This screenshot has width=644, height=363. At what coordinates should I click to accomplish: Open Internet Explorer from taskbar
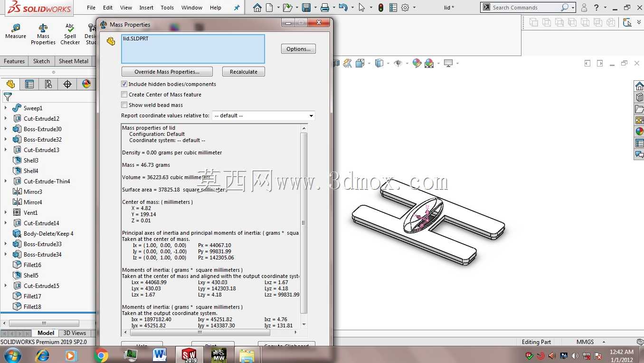click(x=42, y=355)
